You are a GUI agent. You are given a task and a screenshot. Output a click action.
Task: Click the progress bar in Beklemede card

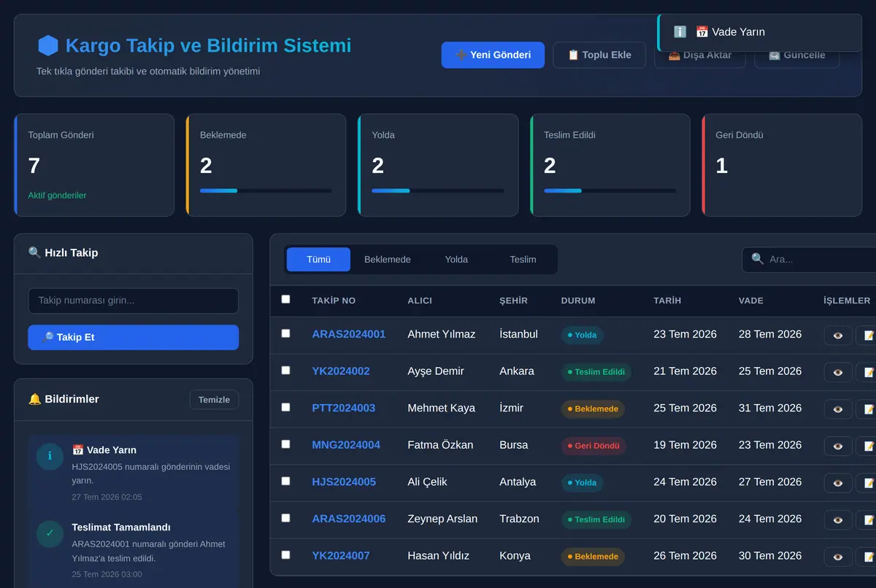tap(266, 191)
